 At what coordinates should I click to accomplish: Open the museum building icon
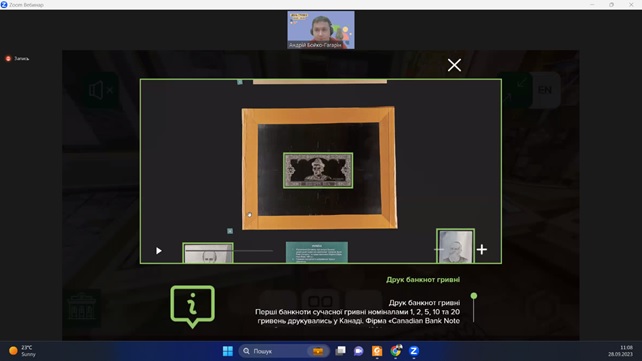click(82, 307)
